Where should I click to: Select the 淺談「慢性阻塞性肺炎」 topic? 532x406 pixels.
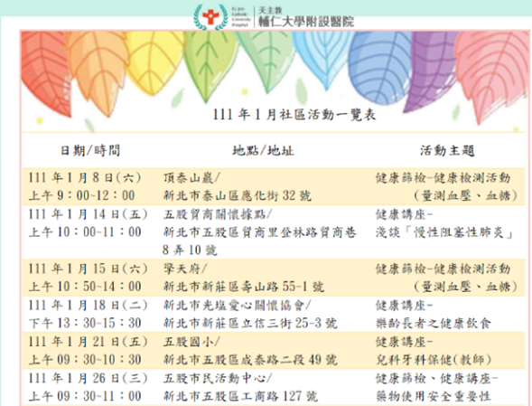444,232
